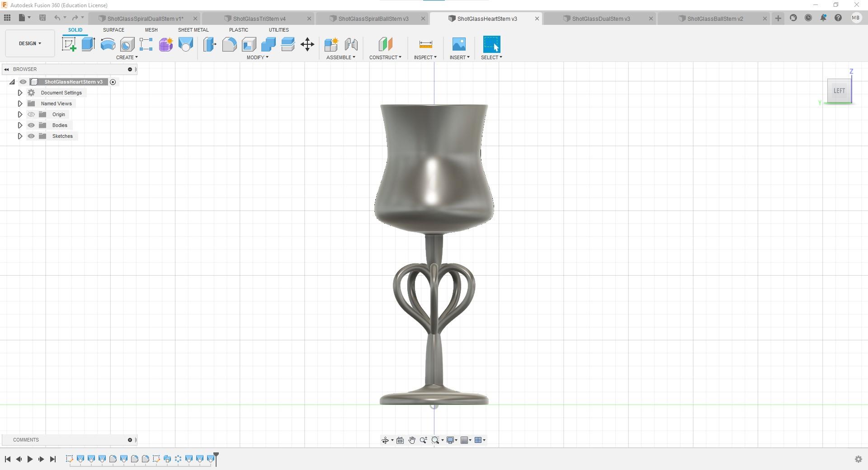Select the Shell tool

click(249, 44)
